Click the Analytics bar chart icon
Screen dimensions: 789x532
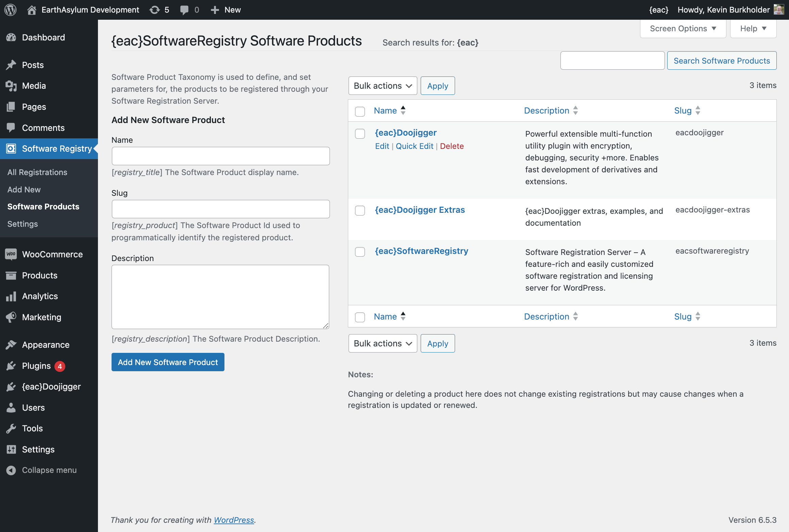point(11,296)
